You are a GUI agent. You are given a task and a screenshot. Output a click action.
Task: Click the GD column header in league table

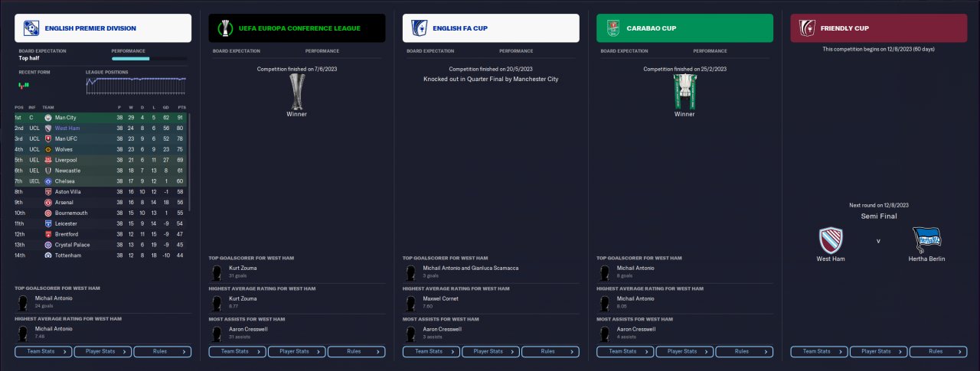167,108
